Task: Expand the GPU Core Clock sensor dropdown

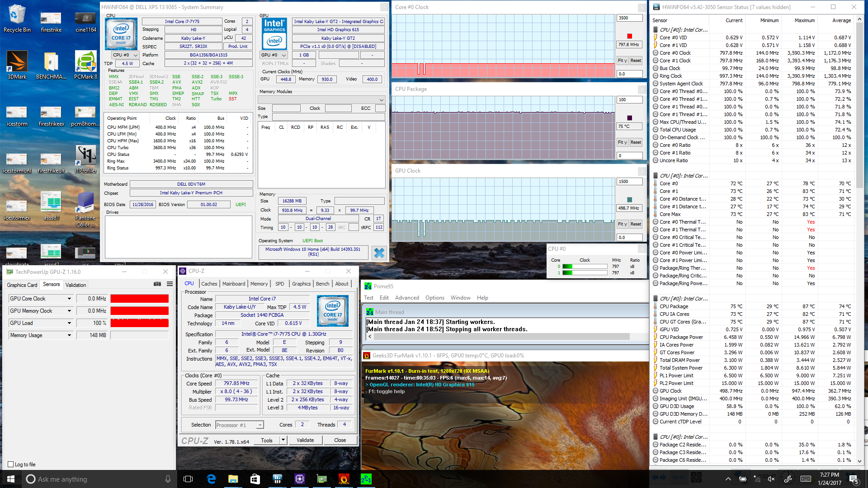Action: [x=69, y=299]
